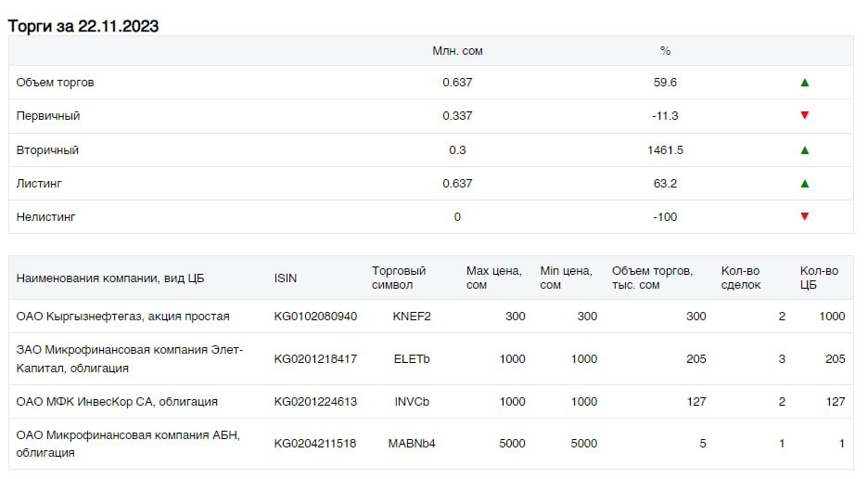Click the 0.3 value for Вторичный
This screenshot has width=868, height=479.
[457, 150]
